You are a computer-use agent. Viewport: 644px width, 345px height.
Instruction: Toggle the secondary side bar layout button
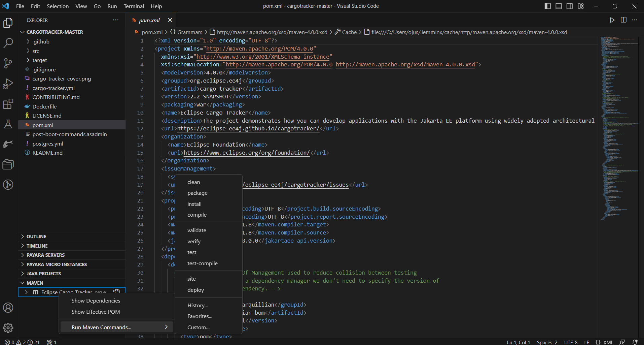[x=569, y=6]
